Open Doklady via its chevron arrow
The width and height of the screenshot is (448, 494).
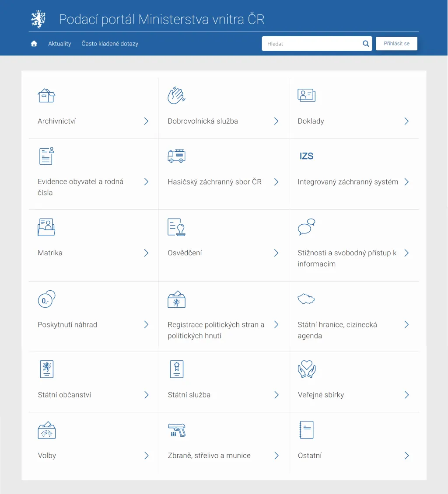pos(406,121)
